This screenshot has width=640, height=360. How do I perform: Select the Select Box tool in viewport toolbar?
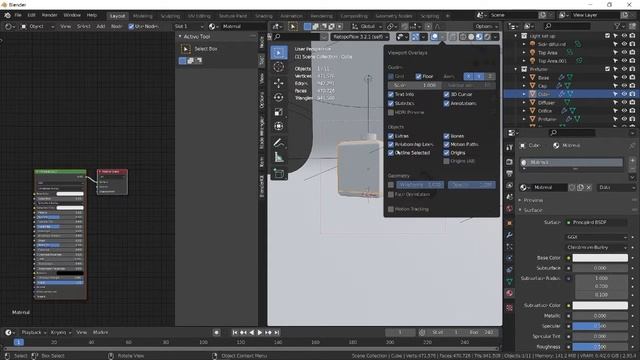pos(279,53)
